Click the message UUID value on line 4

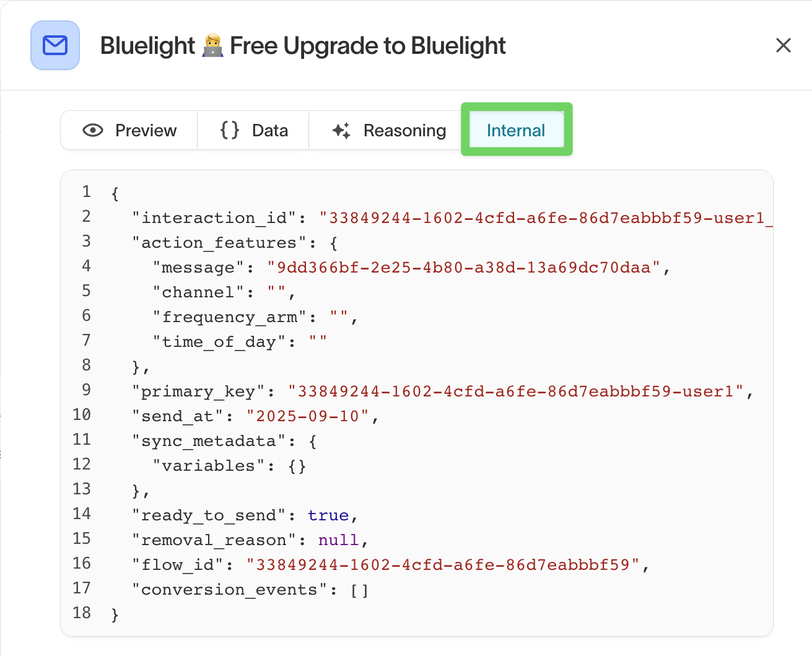tap(463, 267)
